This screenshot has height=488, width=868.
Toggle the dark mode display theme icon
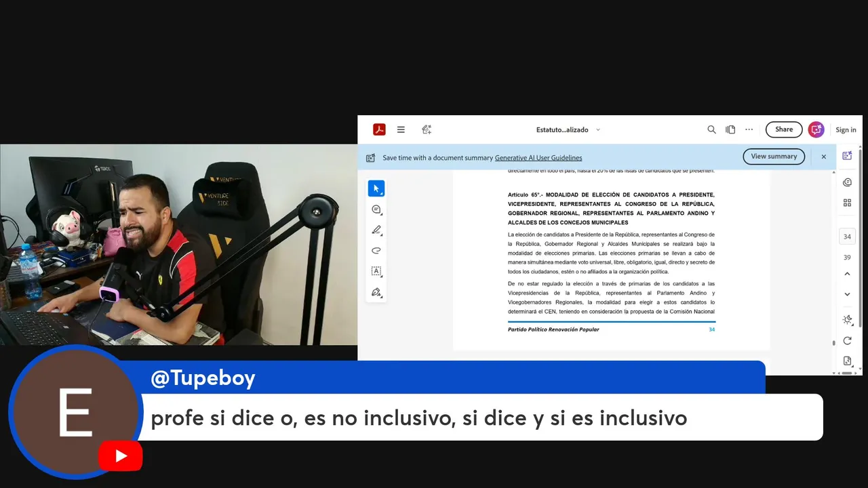pyautogui.click(x=847, y=320)
